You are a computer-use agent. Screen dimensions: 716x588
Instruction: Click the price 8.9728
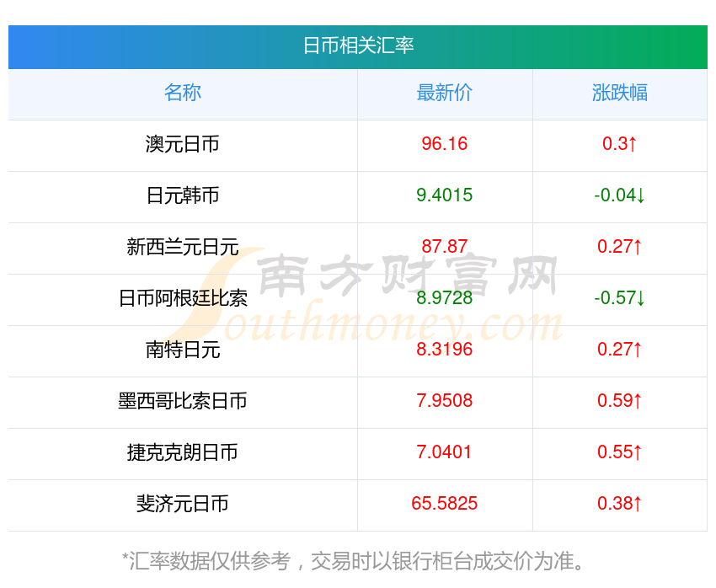coord(444,298)
